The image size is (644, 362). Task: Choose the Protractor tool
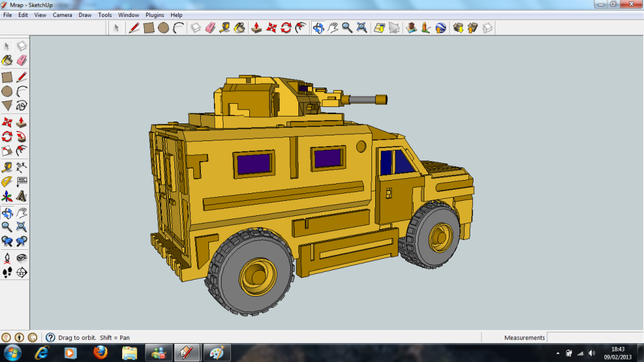(7, 181)
